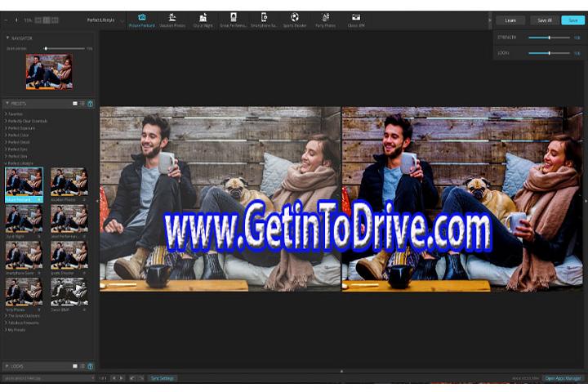Show Looks as thumbnail grid

point(75,366)
